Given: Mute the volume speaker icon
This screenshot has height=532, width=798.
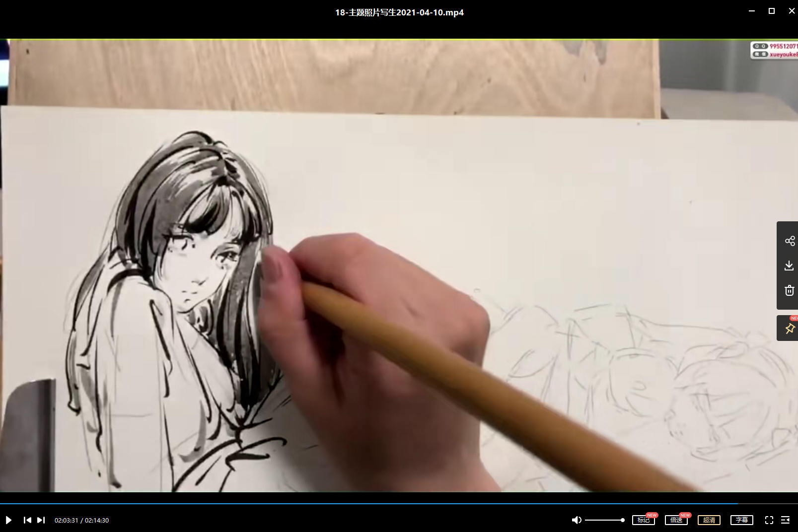Looking at the screenshot, I should click(x=576, y=520).
